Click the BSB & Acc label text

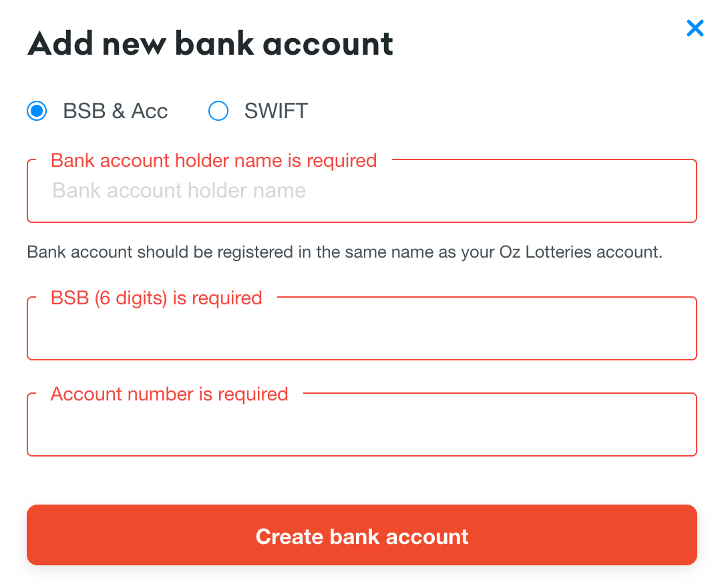pos(115,111)
